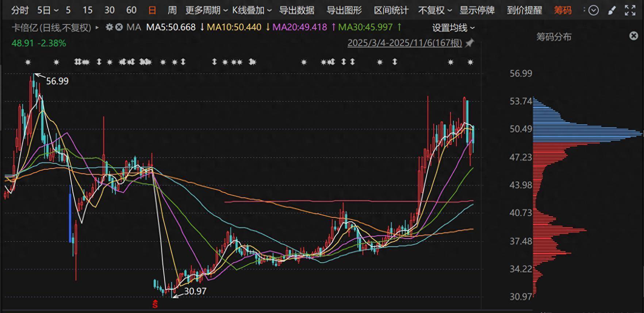
Task: Open 区间统计 range statistics
Action: (x=391, y=10)
